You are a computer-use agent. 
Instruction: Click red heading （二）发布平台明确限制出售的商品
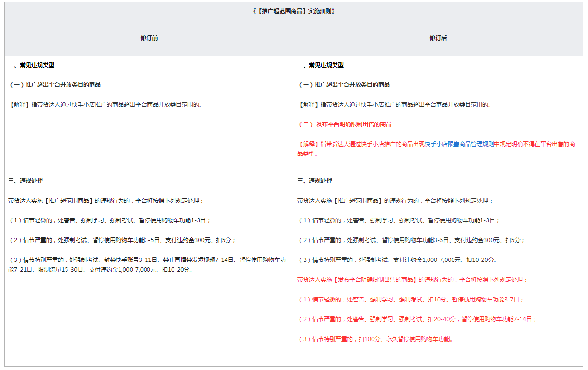click(344, 124)
